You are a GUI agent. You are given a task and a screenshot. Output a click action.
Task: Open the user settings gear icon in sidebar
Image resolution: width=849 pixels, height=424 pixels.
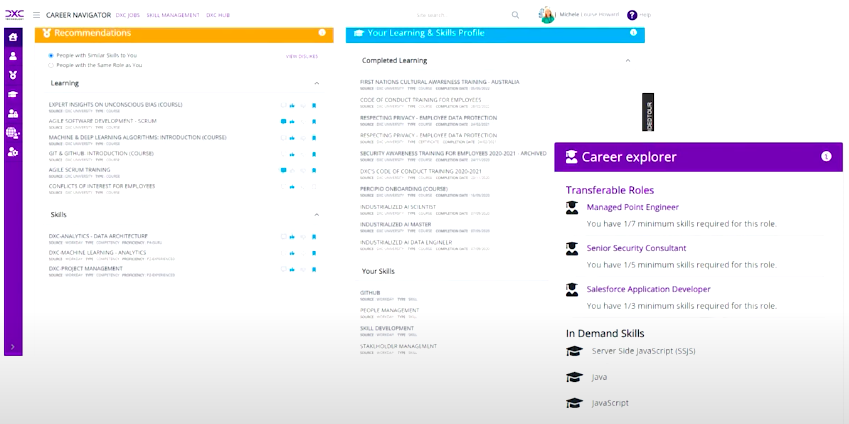13,152
